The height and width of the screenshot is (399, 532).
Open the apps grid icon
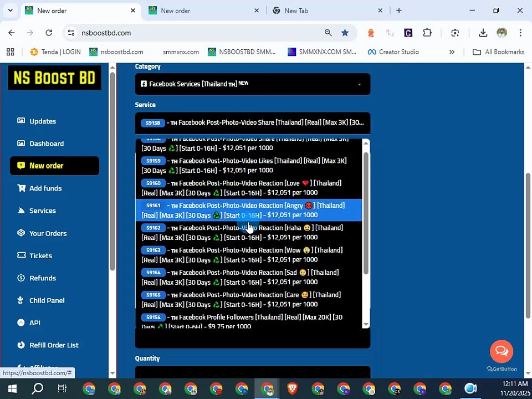click(x=11, y=52)
